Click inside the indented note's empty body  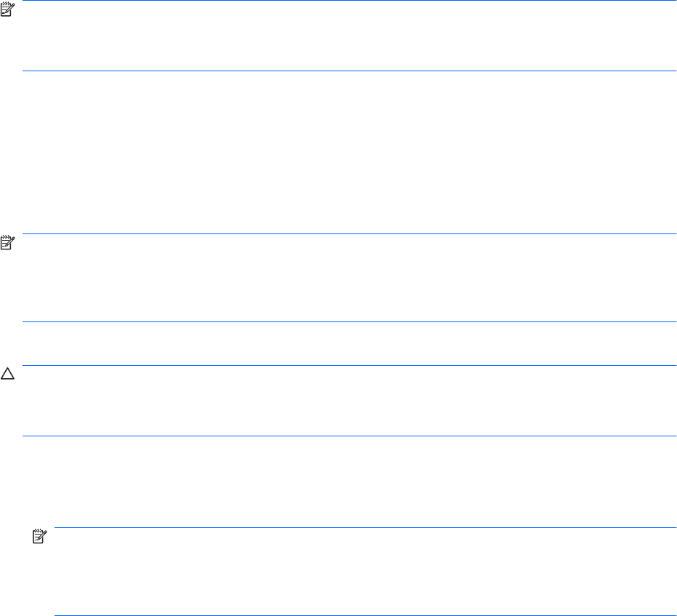point(364,572)
